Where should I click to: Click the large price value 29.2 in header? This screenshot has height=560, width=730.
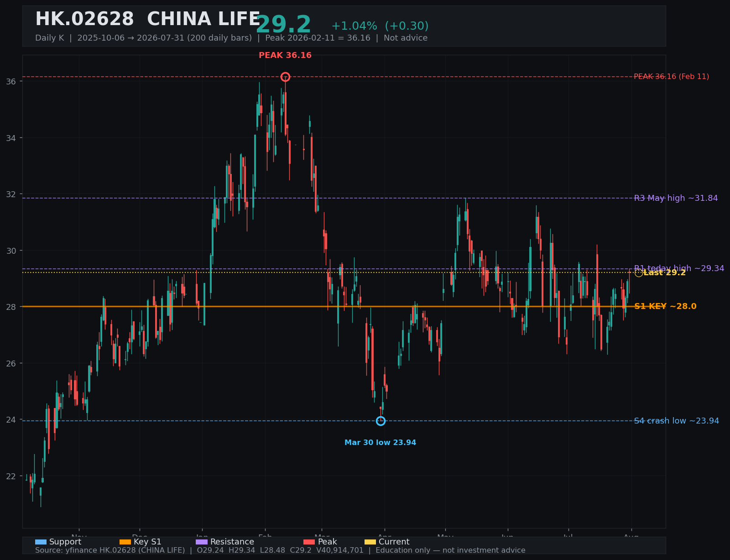283,25
